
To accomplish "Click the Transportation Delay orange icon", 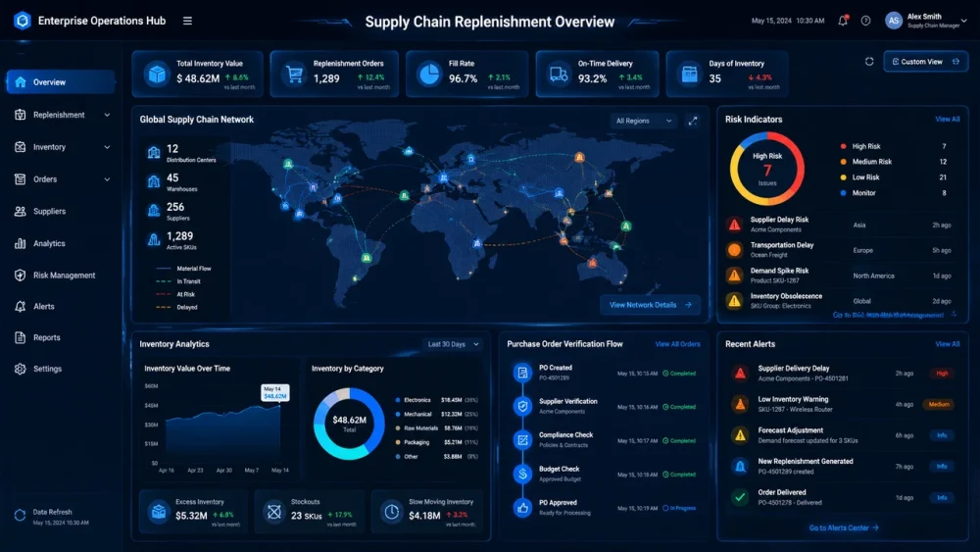I will pos(734,250).
